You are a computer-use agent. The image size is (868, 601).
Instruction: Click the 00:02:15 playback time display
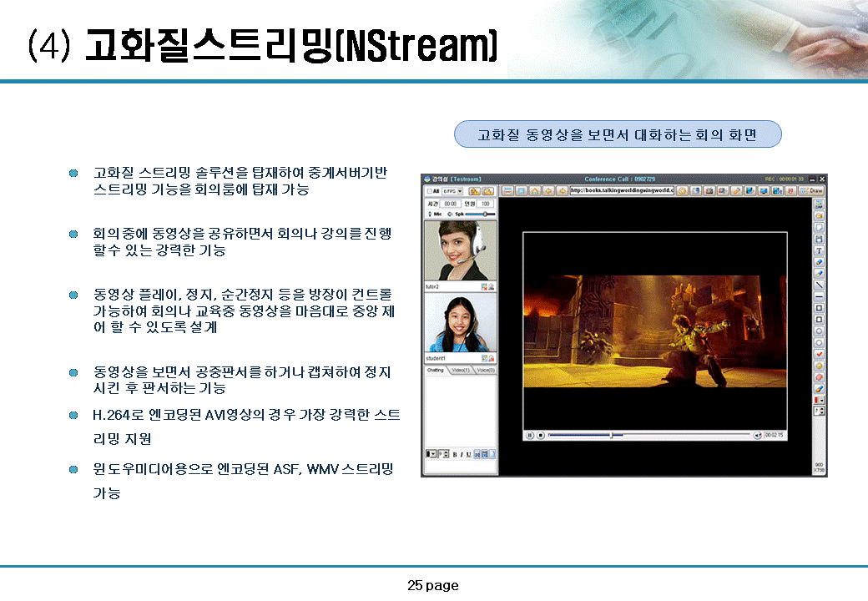click(775, 435)
